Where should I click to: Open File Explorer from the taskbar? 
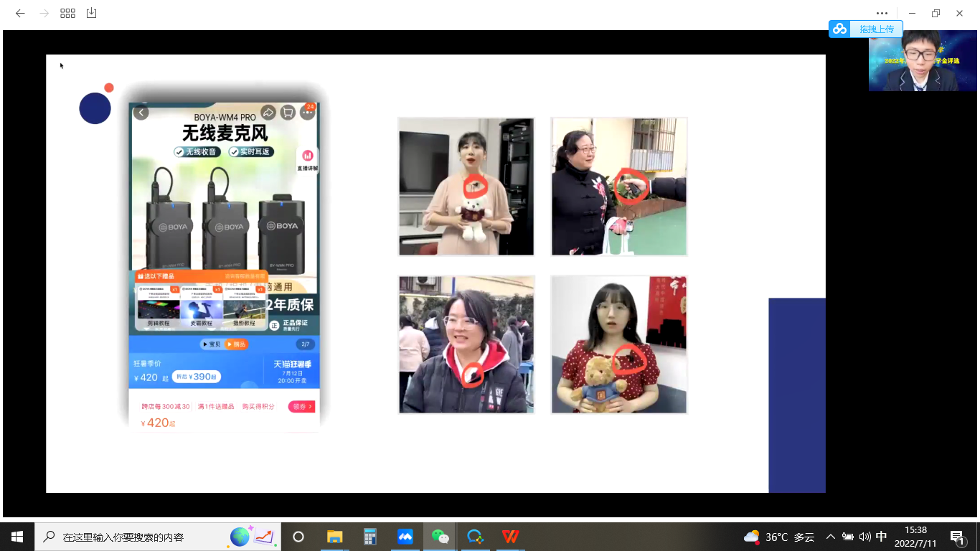coord(334,537)
